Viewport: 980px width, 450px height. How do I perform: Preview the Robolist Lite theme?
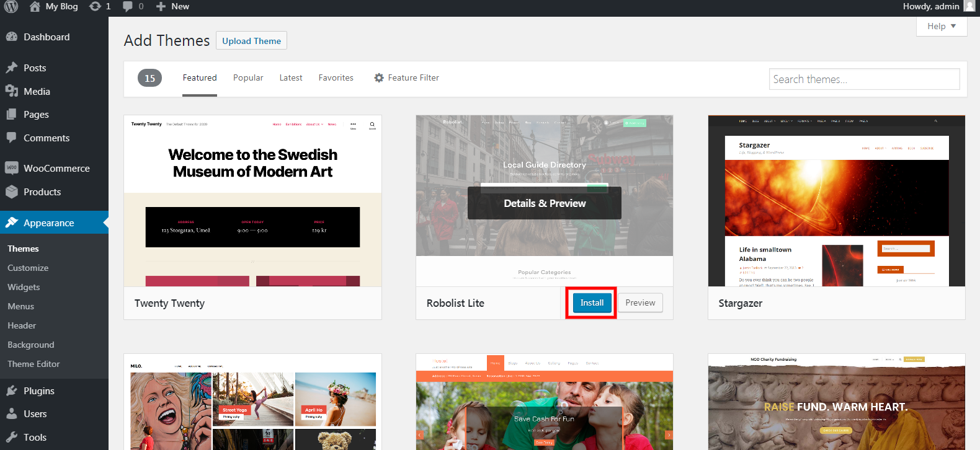pyautogui.click(x=640, y=302)
